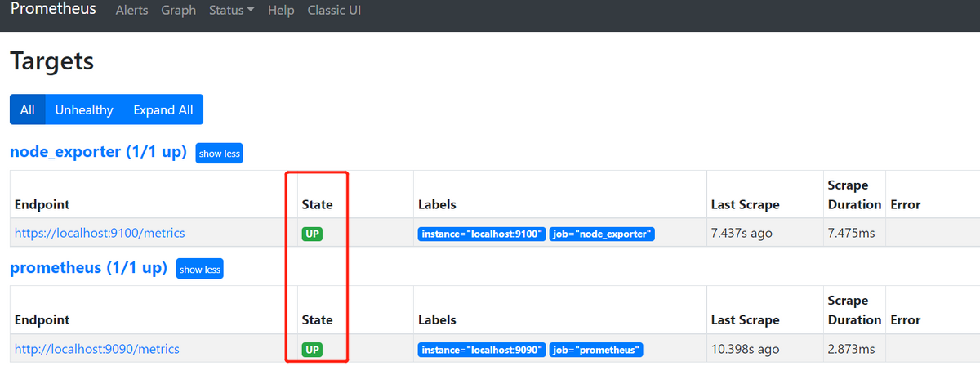Click the Expand All button
Viewport: 980px width, 384px height.
pyautogui.click(x=163, y=109)
